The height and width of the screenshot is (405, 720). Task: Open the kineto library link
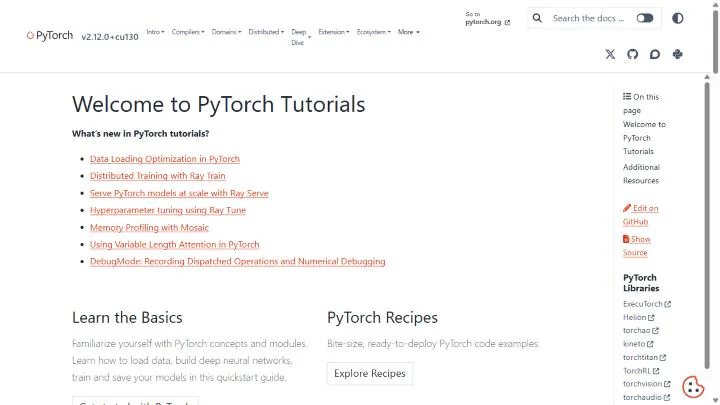click(638, 344)
